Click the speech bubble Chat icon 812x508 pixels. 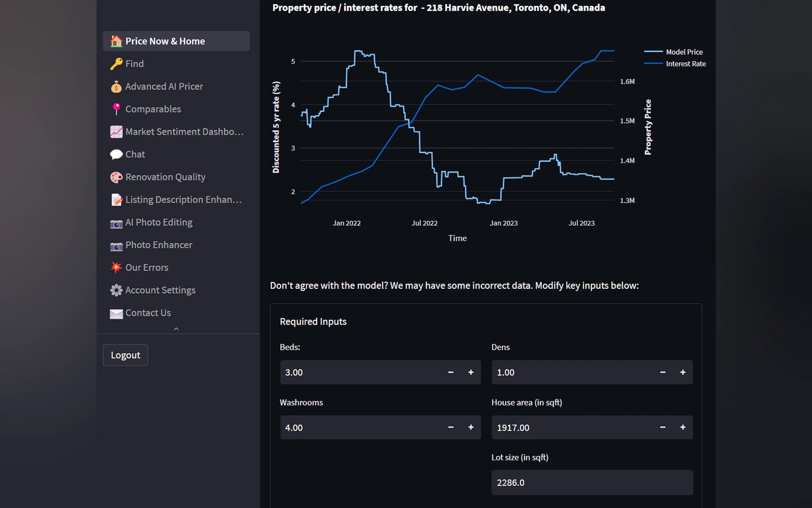tap(116, 155)
